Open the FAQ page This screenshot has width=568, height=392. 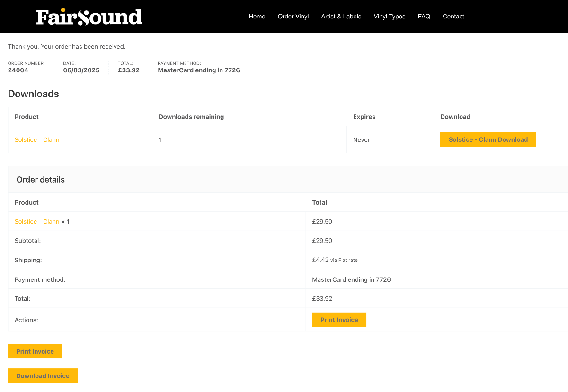point(424,16)
